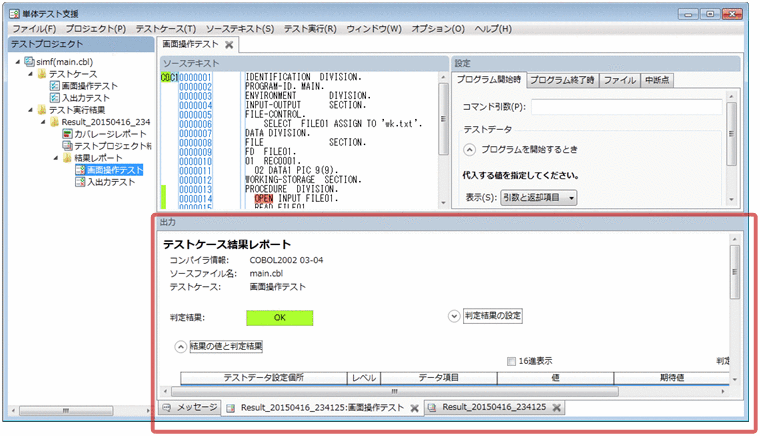Screen dimensions: 760x436
Task: Open the ウィンドウ(W) menu
Action: coord(374,29)
